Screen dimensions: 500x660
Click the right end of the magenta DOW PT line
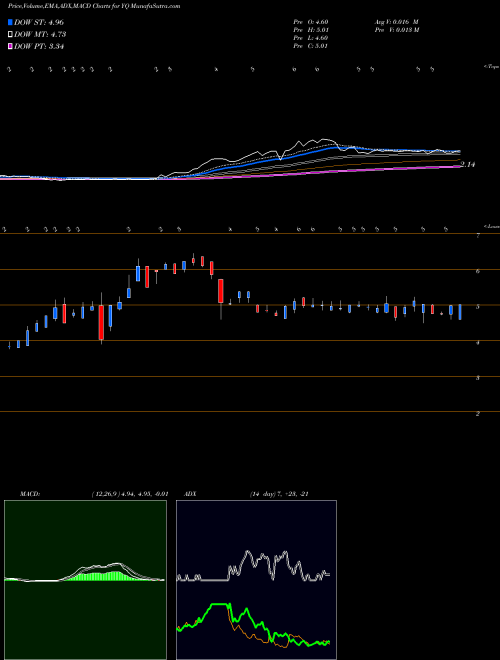[460, 167]
